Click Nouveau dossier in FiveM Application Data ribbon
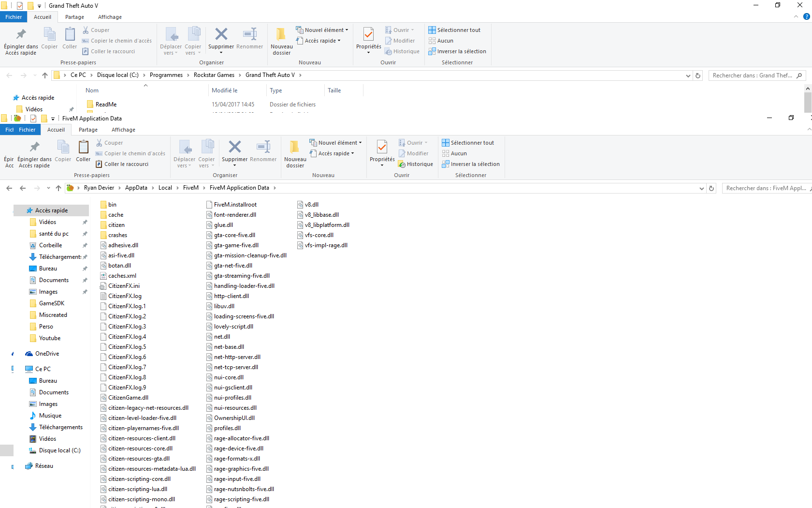This screenshot has width=812, height=508. tap(295, 153)
